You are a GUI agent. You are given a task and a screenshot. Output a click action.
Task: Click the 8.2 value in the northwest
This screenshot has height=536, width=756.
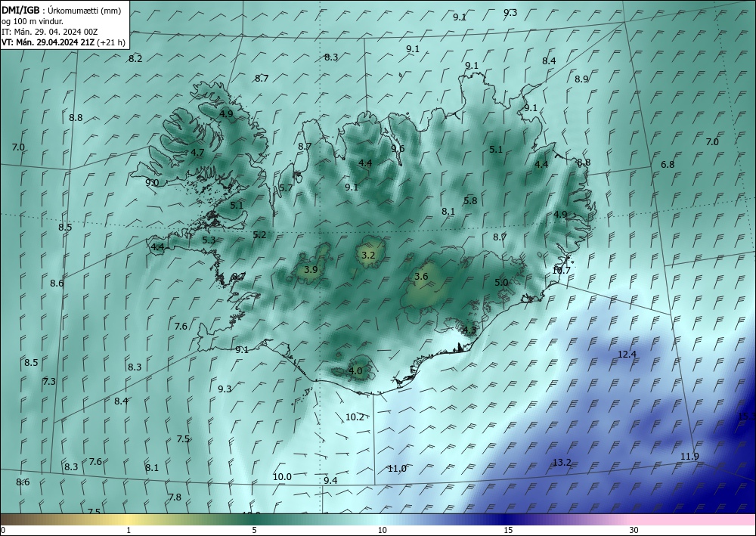coord(135,59)
